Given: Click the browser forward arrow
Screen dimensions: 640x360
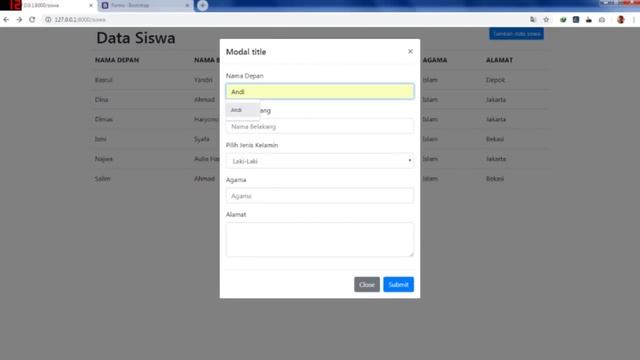Looking at the screenshot, I should 19,20.
